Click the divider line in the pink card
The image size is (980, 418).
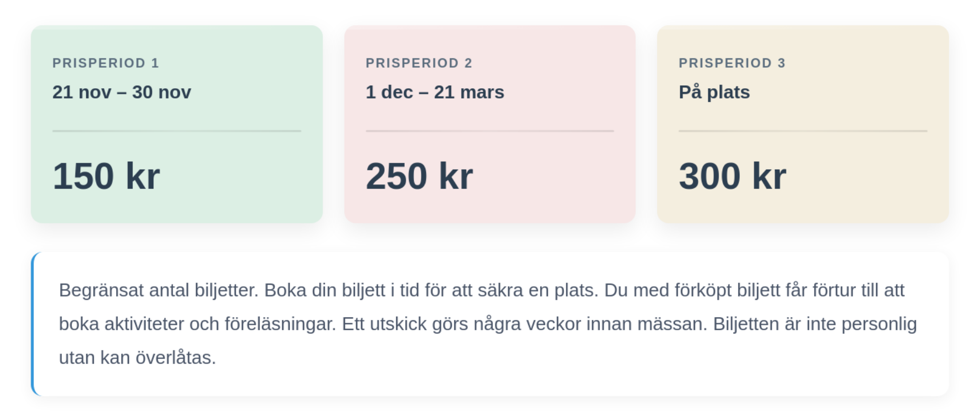pos(490,131)
